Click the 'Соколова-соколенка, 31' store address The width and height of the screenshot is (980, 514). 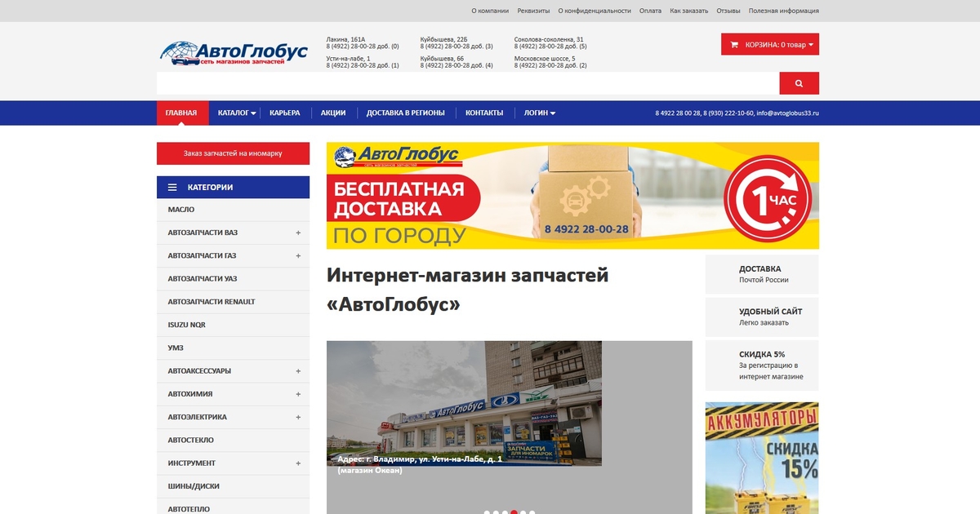(549, 39)
